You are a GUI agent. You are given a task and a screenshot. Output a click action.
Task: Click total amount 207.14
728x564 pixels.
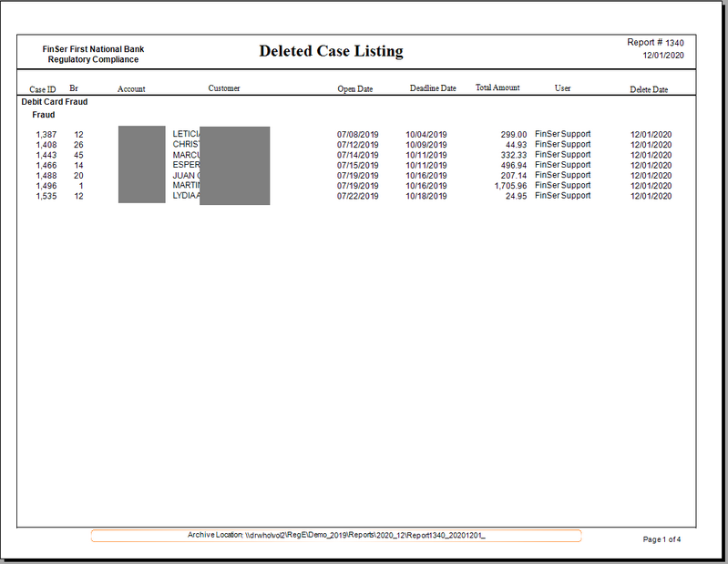[x=514, y=176]
